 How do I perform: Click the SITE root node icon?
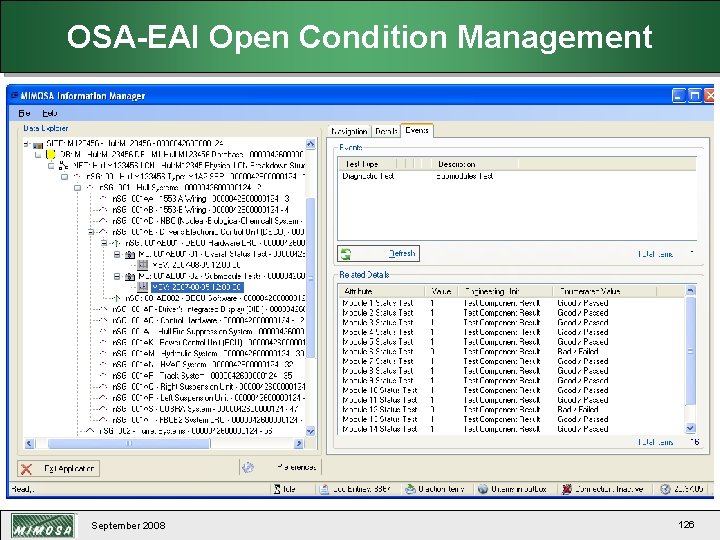pyautogui.click(x=38, y=146)
